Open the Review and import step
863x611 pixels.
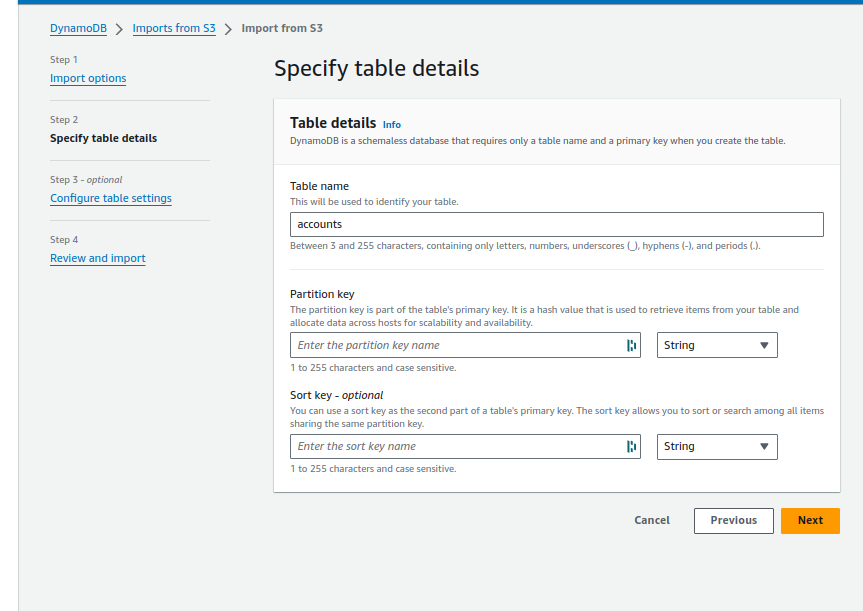97,258
